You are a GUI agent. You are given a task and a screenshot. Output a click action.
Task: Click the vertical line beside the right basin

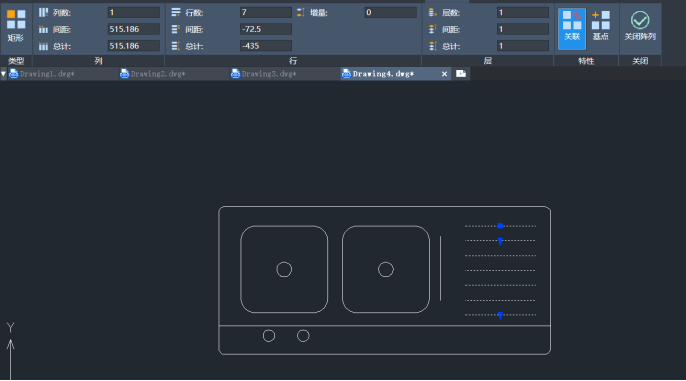[x=441, y=269]
